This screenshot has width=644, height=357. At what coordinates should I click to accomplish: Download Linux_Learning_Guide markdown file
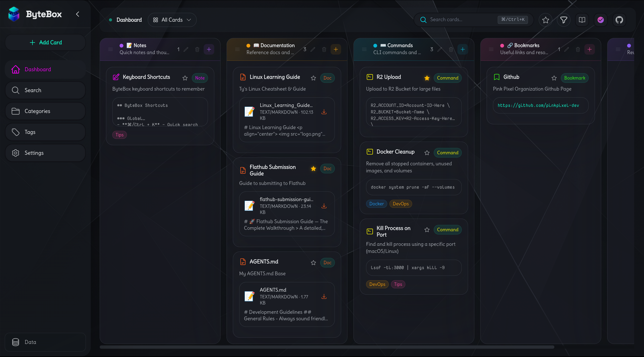pyautogui.click(x=324, y=112)
